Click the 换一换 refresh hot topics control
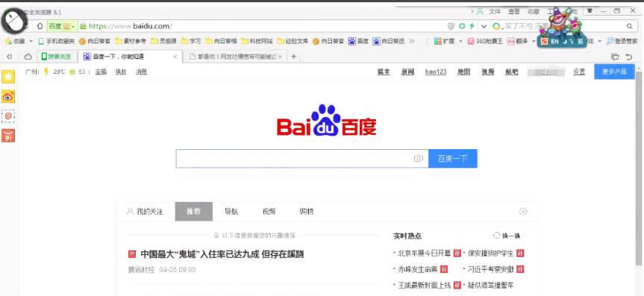Image resolution: width=644 pixels, height=296 pixels. click(x=507, y=236)
